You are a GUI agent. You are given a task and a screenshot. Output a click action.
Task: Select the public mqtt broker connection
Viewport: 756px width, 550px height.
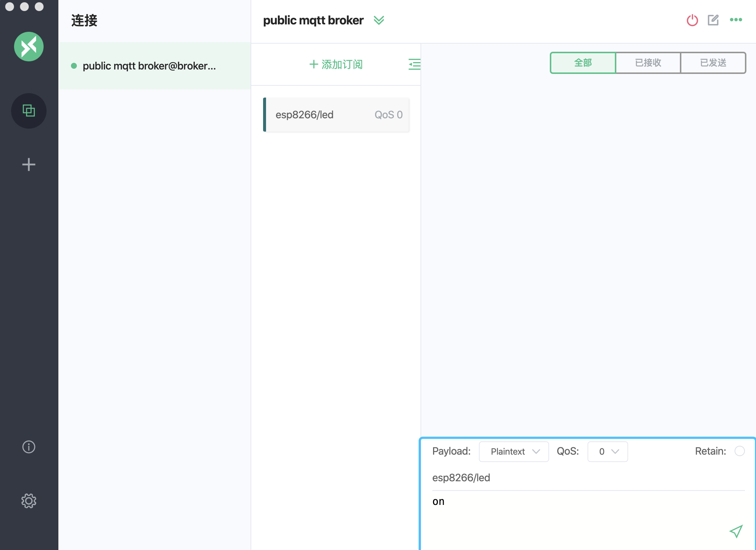149,66
